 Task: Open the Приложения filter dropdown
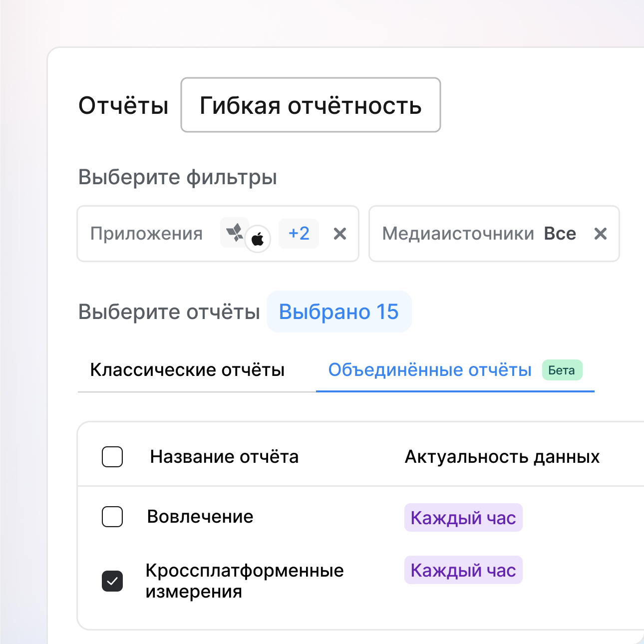pyautogui.click(x=147, y=234)
